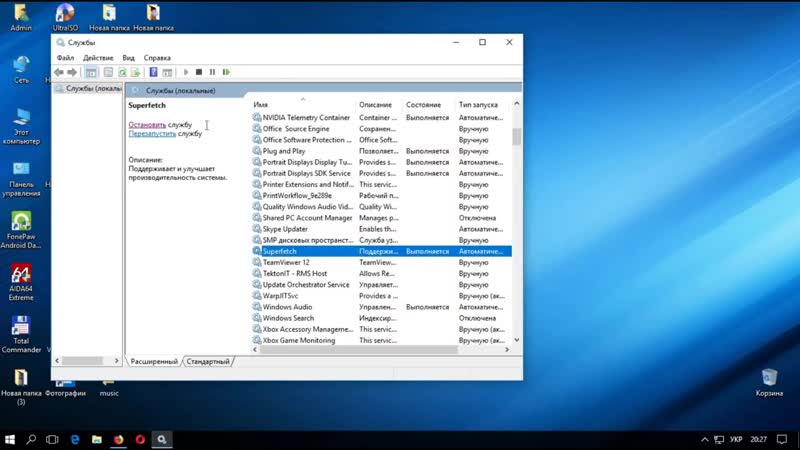The width and height of the screenshot is (800, 450).
Task: Switch to the Стандартный tab
Action: [208, 361]
